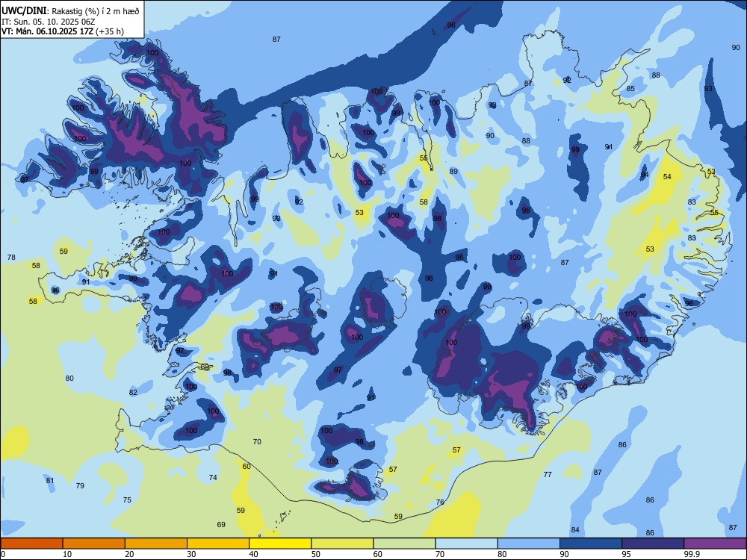The width and height of the screenshot is (747, 560).
Task: Click the amber 20–30 legend swatch
Action: 156,544
